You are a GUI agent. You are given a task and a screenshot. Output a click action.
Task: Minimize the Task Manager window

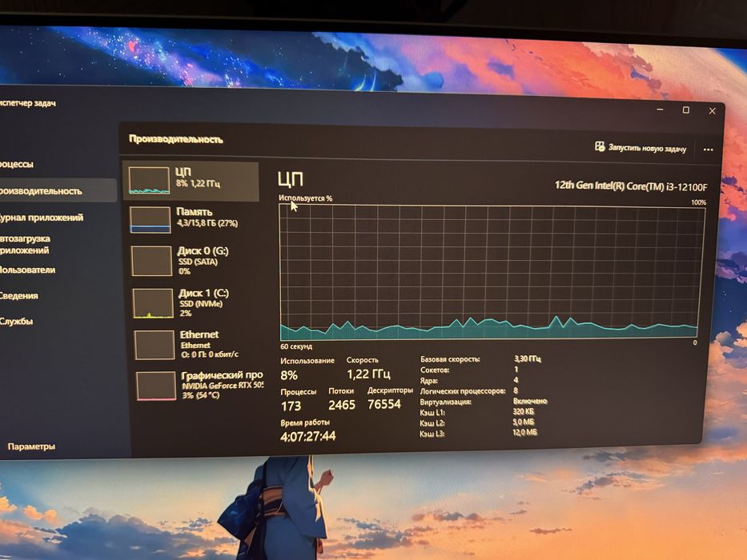pyautogui.click(x=660, y=110)
